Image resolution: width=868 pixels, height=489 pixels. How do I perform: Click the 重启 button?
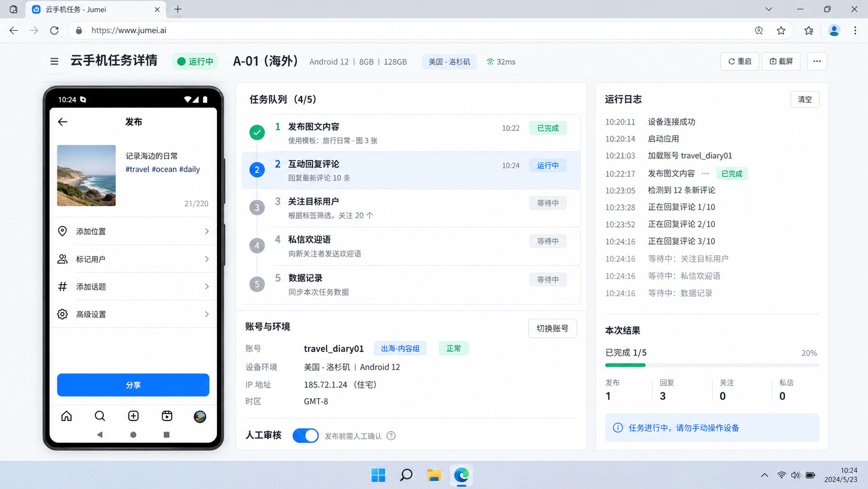click(x=740, y=61)
